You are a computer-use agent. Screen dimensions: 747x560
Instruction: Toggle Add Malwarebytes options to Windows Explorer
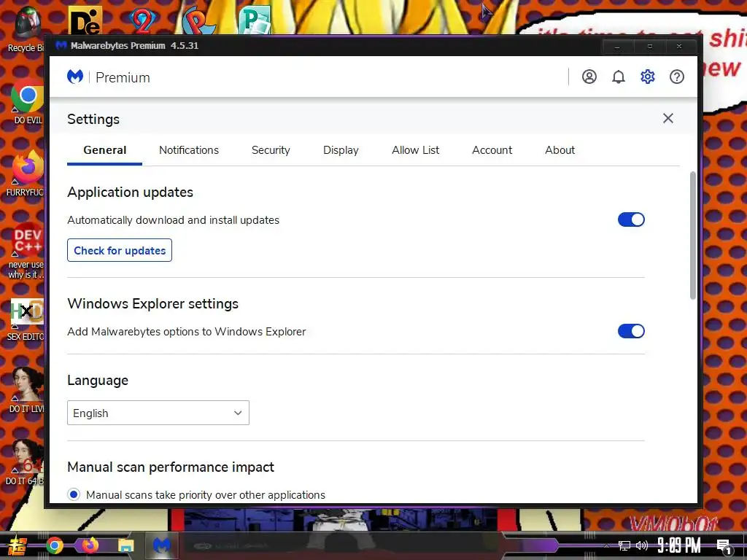coord(631,331)
